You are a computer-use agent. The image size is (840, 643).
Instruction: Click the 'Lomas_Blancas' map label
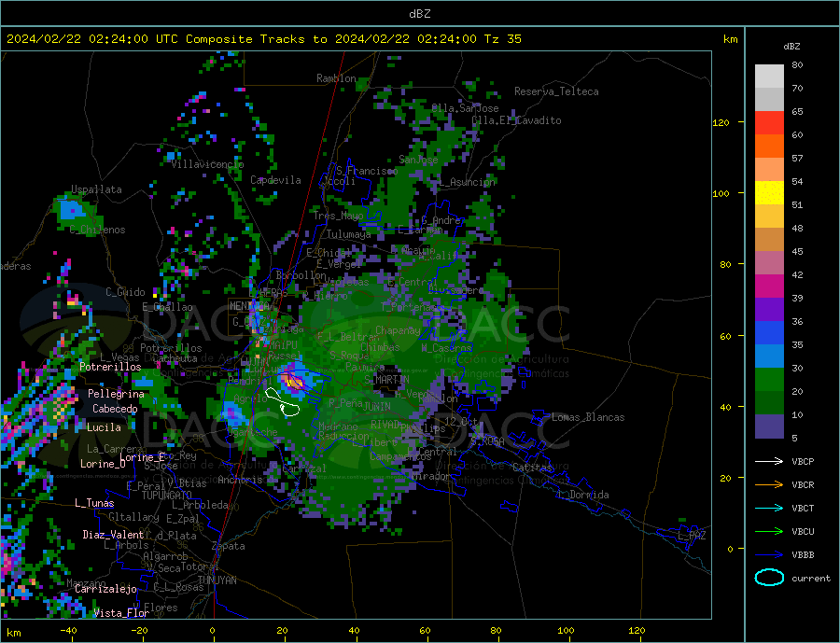[x=588, y=417]
